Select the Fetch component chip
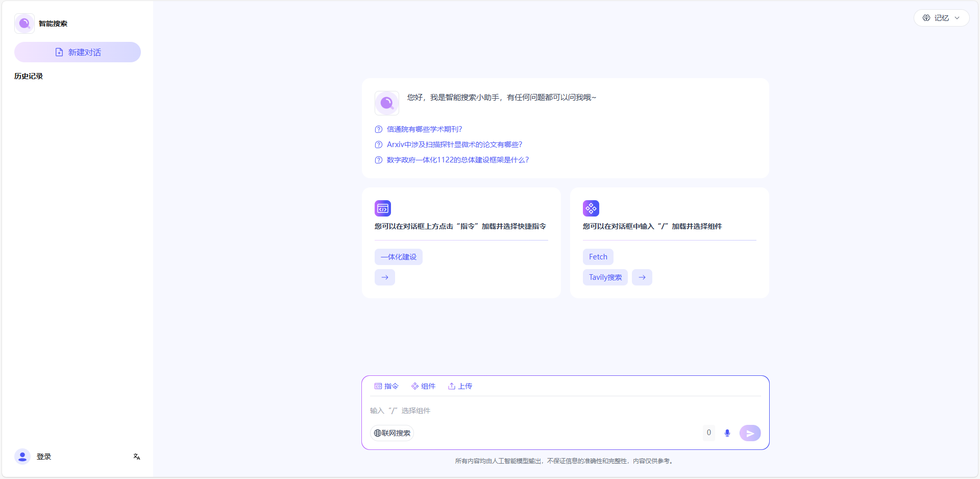This screenshot has height=479, width=980. pos(598,257)
